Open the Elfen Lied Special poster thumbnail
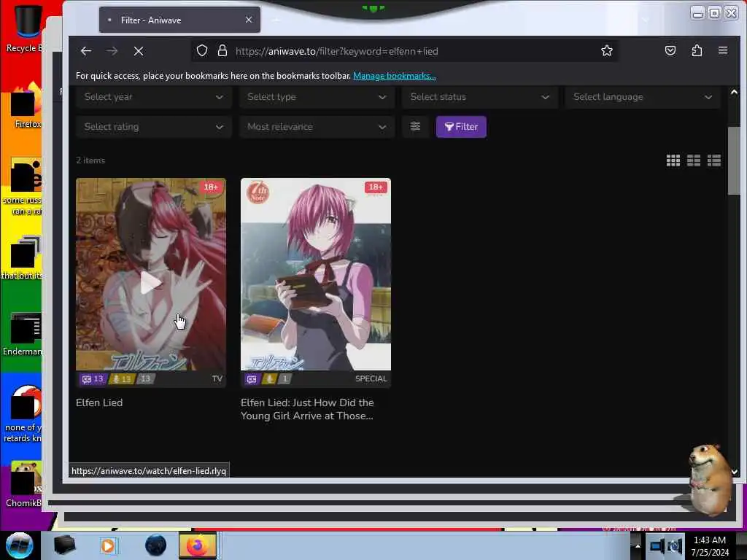 point(315,274)
